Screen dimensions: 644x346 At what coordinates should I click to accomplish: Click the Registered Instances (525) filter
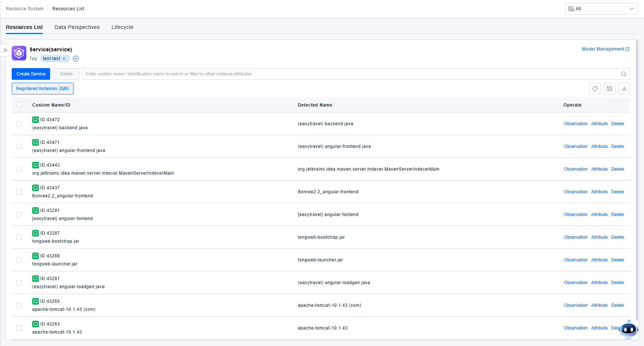42,89
